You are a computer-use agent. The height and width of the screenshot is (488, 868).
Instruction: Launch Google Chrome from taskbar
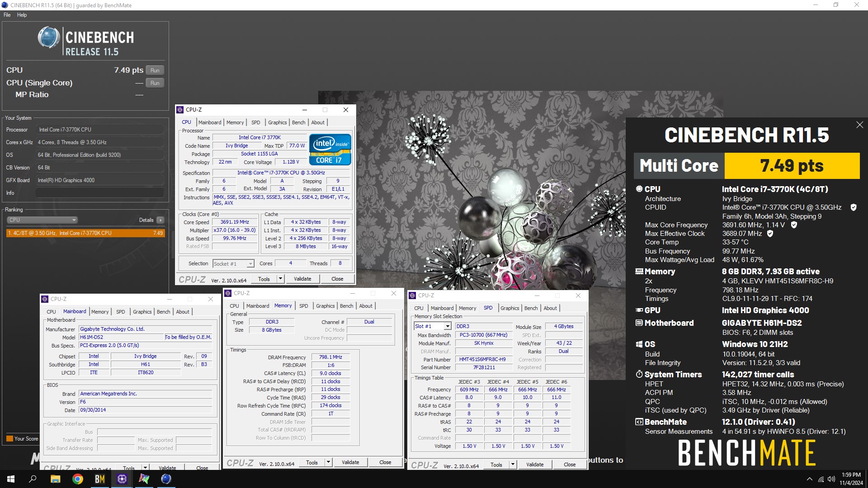pyautogui.click(x=78, y=479)
